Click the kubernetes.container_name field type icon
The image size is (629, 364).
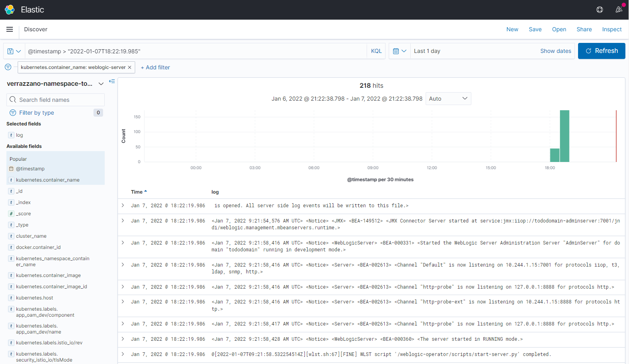point(11,180)
